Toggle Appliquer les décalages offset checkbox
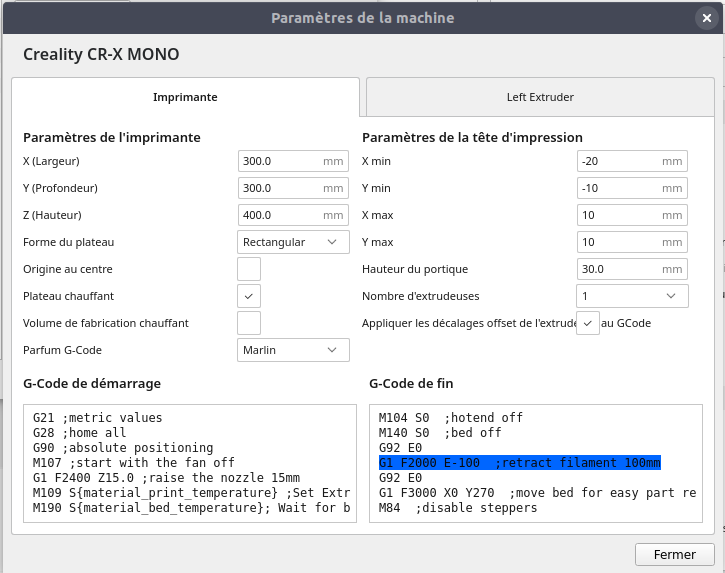Image resolution: width=725 pixels, height=573 pixels. pyautogui.click(x=588, y=323)
